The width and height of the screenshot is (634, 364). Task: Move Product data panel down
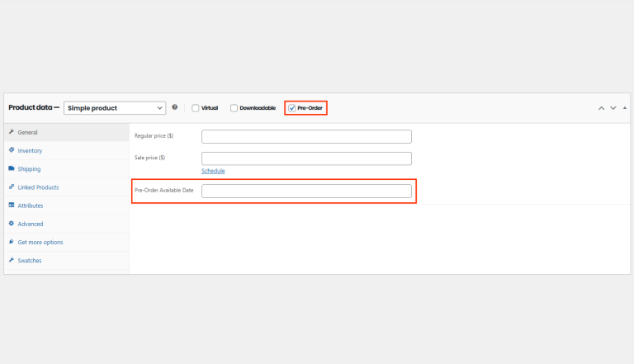coord(613,108)
